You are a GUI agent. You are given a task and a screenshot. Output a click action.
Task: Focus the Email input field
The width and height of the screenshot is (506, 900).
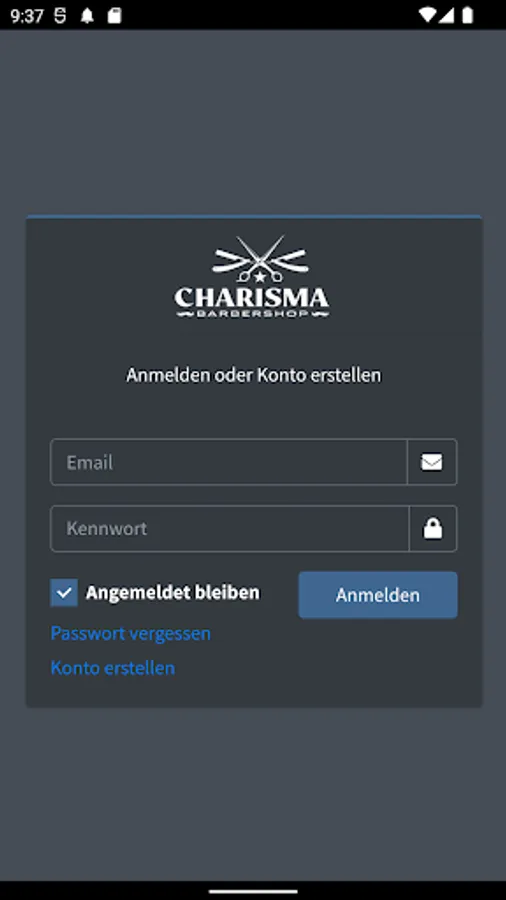pos(228,462)
